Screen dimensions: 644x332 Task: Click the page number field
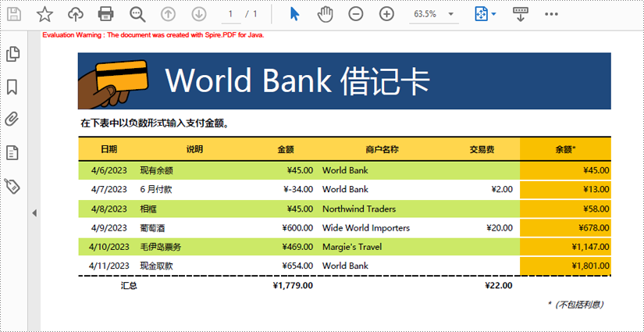point(231,14)
